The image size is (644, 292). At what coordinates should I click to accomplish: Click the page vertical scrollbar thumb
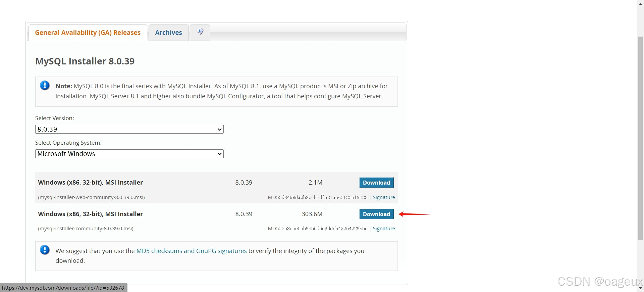point(640,138)
